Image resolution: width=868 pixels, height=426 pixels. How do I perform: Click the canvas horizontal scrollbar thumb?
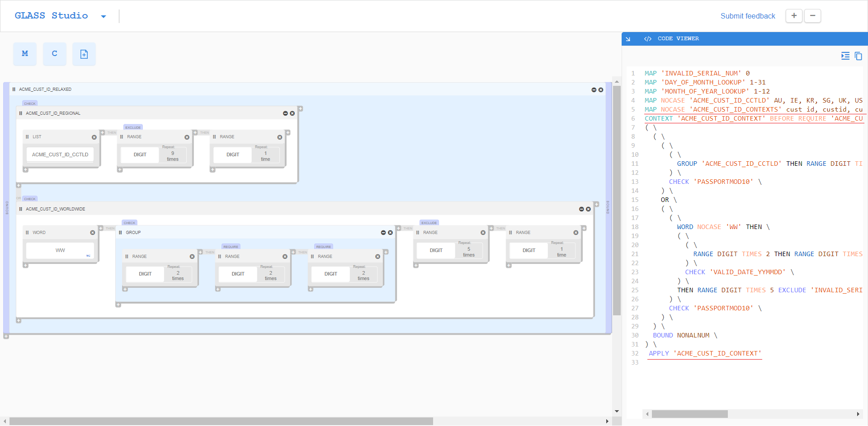[222, 421]
